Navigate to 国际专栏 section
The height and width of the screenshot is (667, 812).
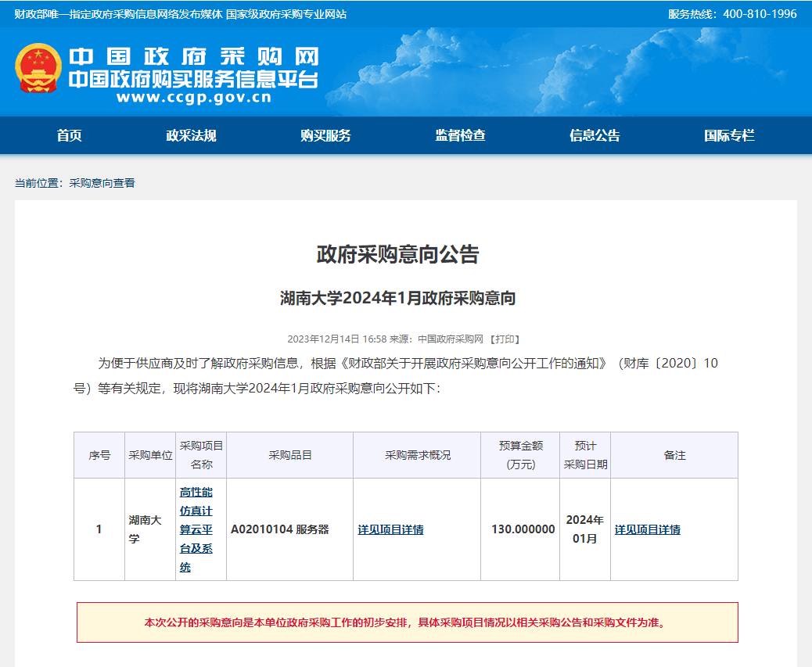click(x=729, y=135)
